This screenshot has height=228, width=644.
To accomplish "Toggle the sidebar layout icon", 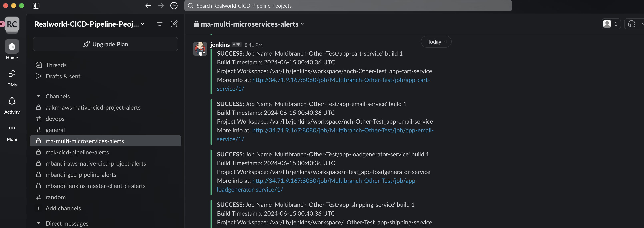I will click(36, 5).
